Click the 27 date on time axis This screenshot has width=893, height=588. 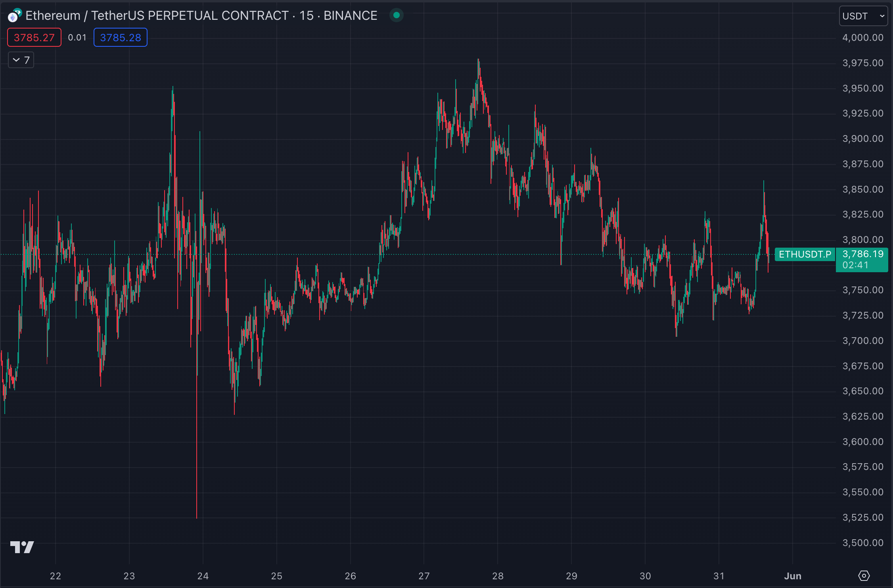coord(424,576)
